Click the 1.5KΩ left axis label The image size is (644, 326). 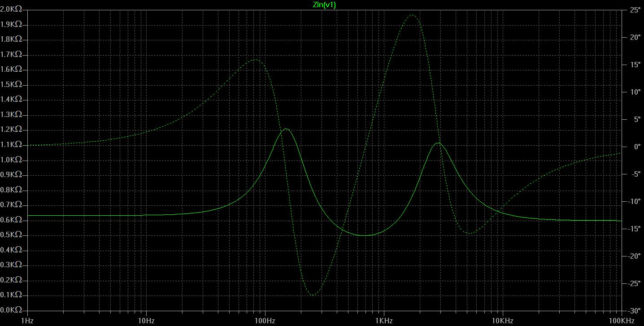coord(11,84)
